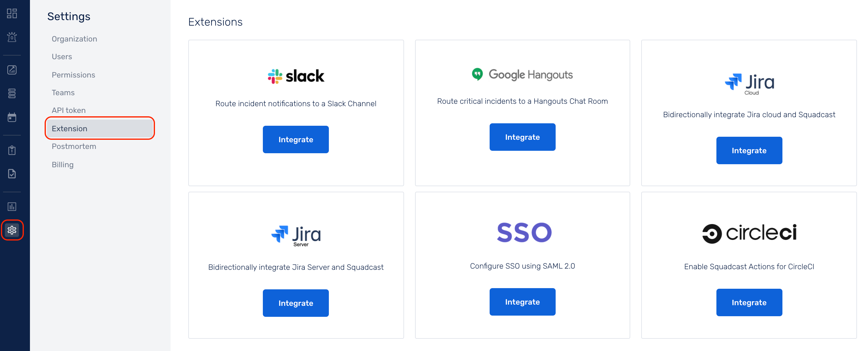Click the settings gear icon
This screenshot has height=351, width=868.
pos(12,230)
